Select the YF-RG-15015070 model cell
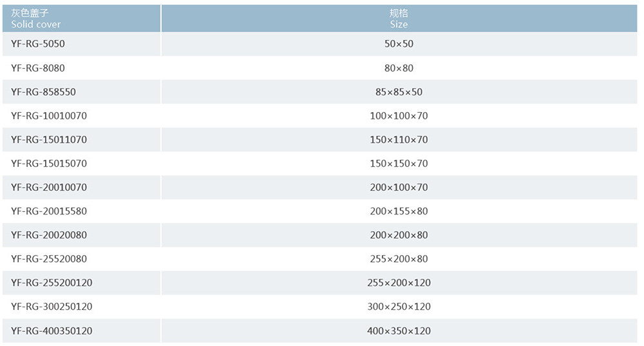644x346 pixels. coord(81,163)
